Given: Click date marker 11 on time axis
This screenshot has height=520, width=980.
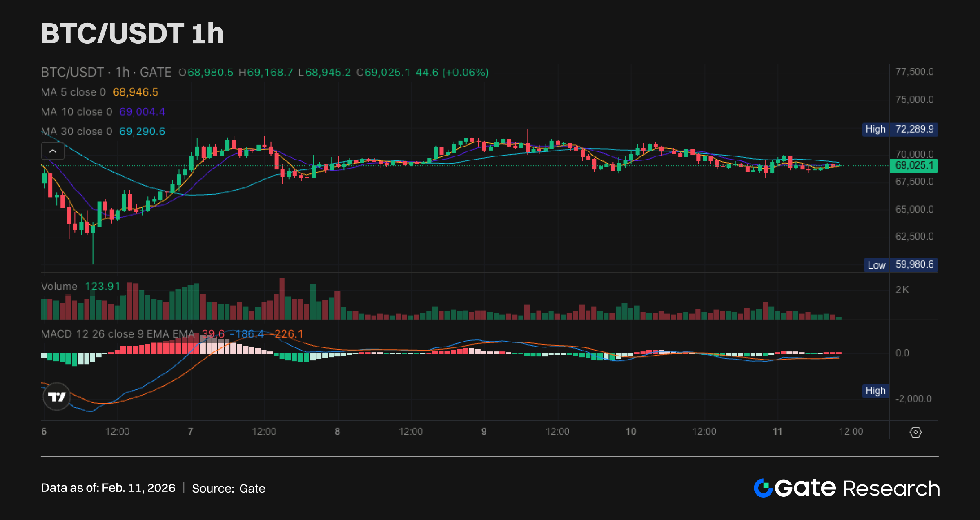Looking at the screenshot, I should (x=777, y=431).
